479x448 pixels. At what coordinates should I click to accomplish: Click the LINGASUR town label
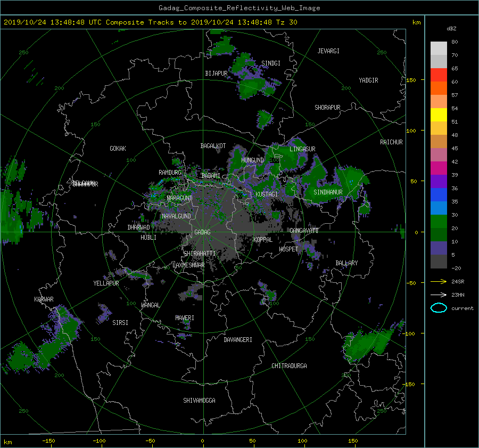pos(302,149)
